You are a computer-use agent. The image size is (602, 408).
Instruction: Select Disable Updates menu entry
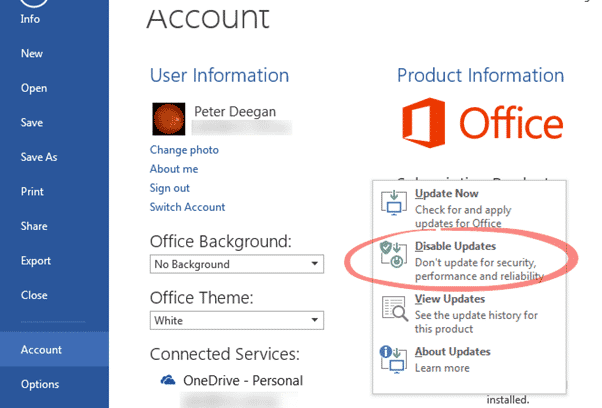coord(455,246)
